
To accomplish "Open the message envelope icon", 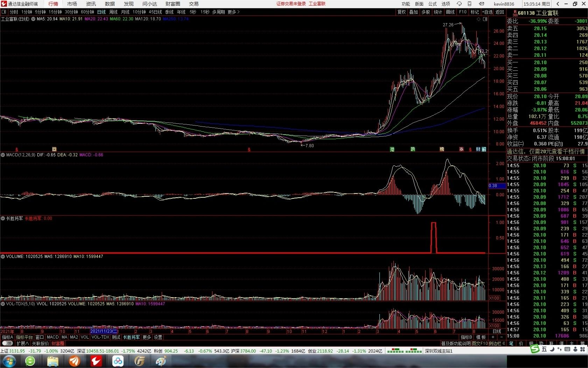I will 482,4.
